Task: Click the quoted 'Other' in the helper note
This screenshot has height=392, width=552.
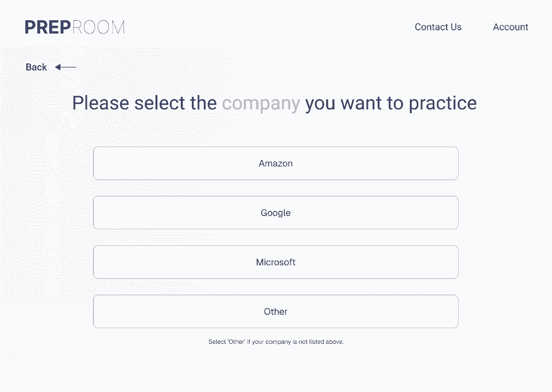Action: pyautogui.click(x=236, y=342)
